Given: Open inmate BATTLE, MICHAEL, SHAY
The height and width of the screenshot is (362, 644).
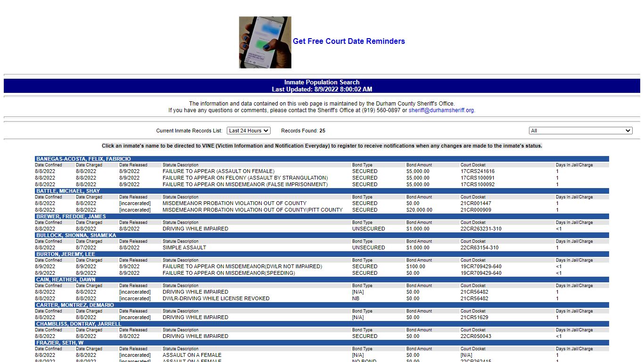Looking at the screenshot, I should pos(68,191).
